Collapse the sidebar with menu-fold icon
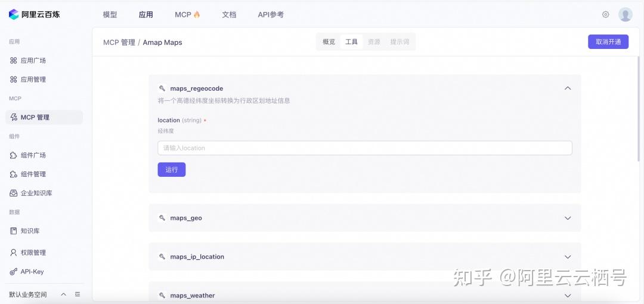The height and width of the screenshot is (304, 644). [78, 294]
